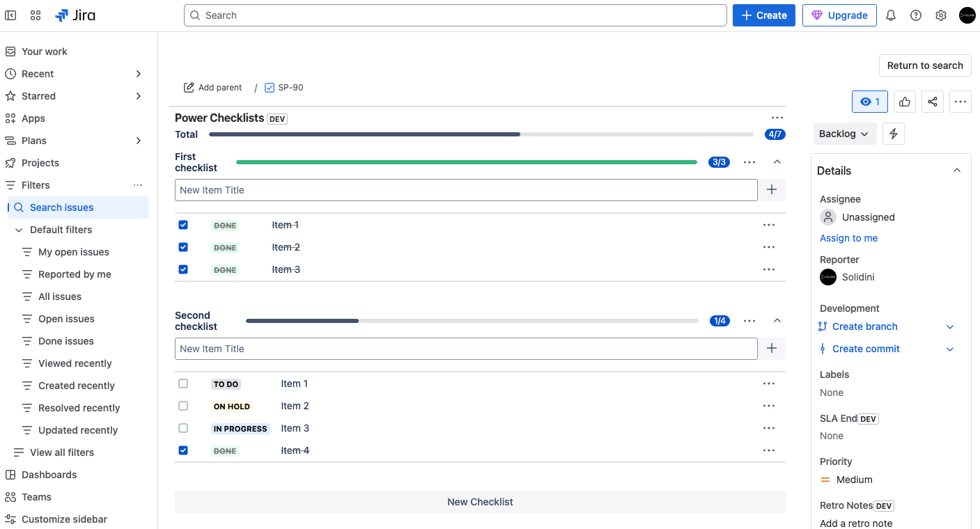Click the notifications bell icon

coord(890,15)
